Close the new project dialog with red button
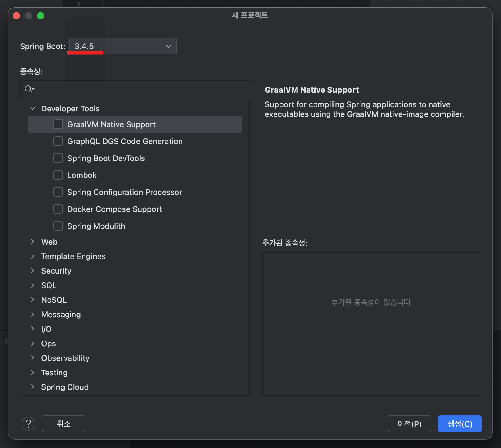The image size is (501, 448). [16, 16]
